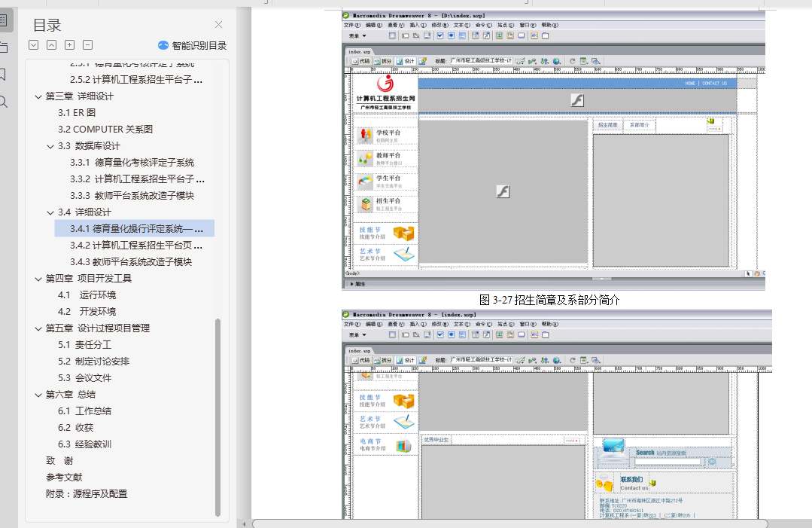Click the 3.3 数据库设计 heading text
This screenshot has height=528, width=812.
tap(89, 146)
